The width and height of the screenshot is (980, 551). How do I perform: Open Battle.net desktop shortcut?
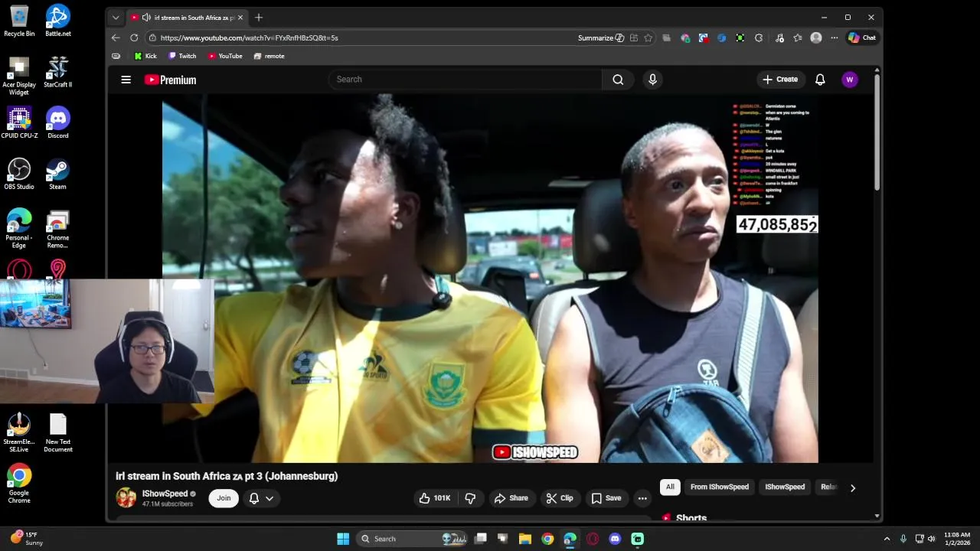[x=57, y=21]
